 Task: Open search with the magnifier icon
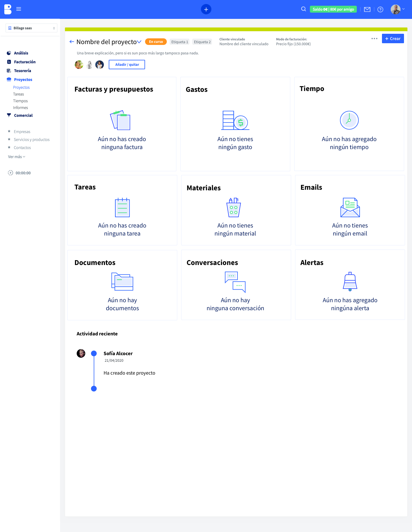(x=304, y=9)
